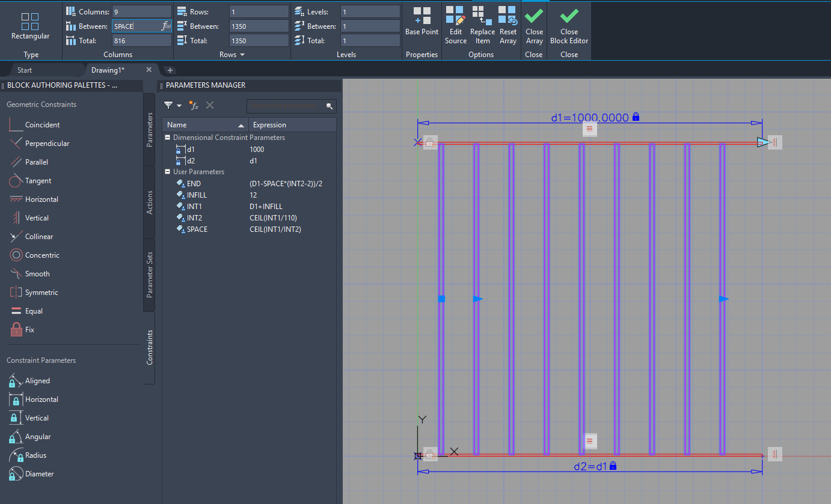Collapse the User Parameters group
831x504 pixels.
168,171
